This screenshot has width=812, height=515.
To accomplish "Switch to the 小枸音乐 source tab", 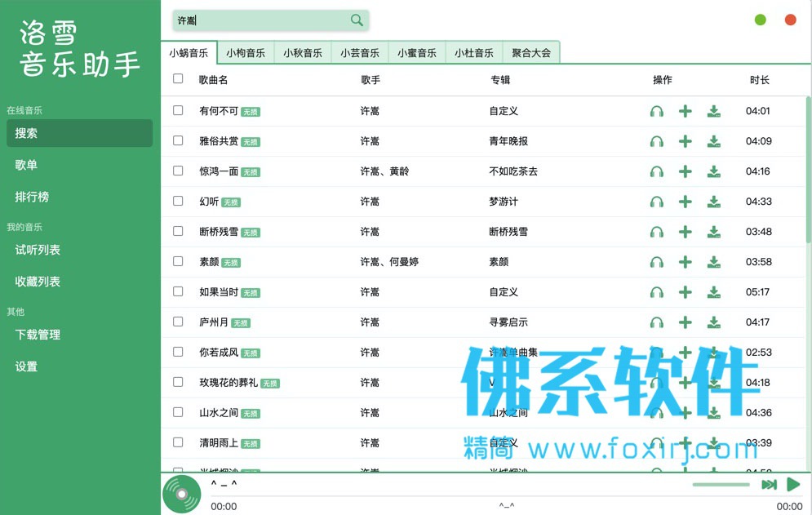I will point(246,53).
